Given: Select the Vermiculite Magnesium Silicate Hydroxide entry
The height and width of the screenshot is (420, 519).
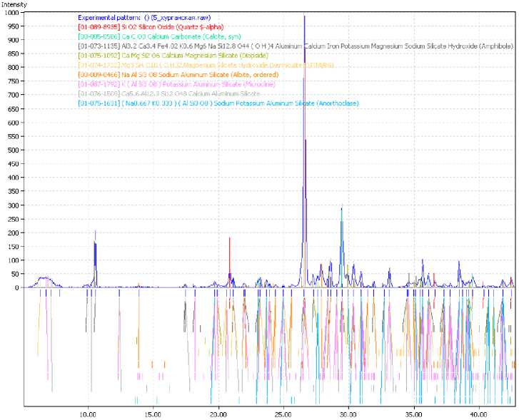Looking at the screenshot, I should pyautogui.click(x=206, y=65).
